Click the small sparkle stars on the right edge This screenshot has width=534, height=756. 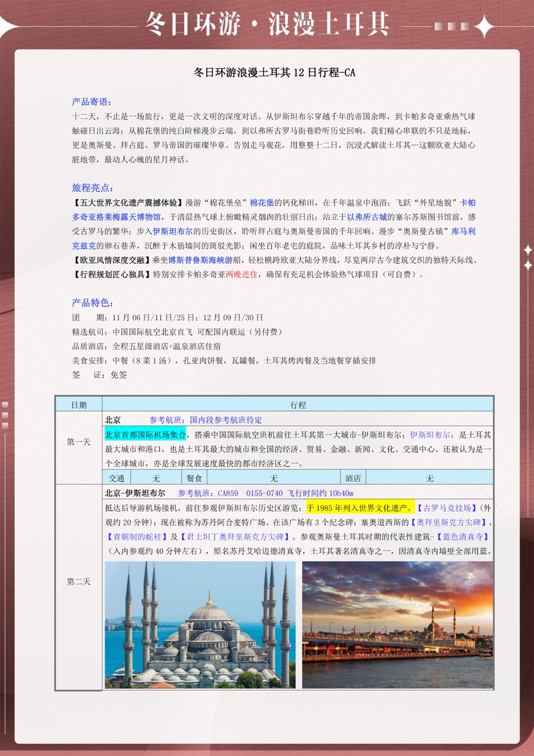tap(528, 257)
